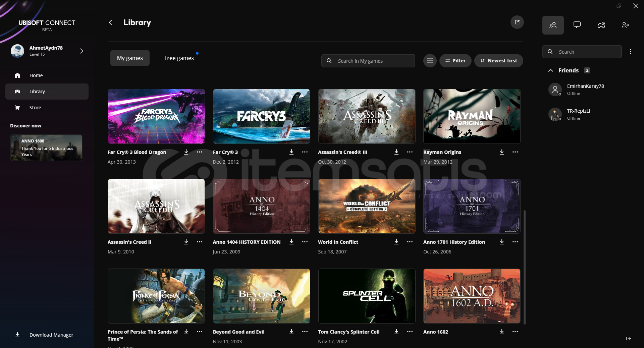Download World In Conflict

[x=396, y=242]
